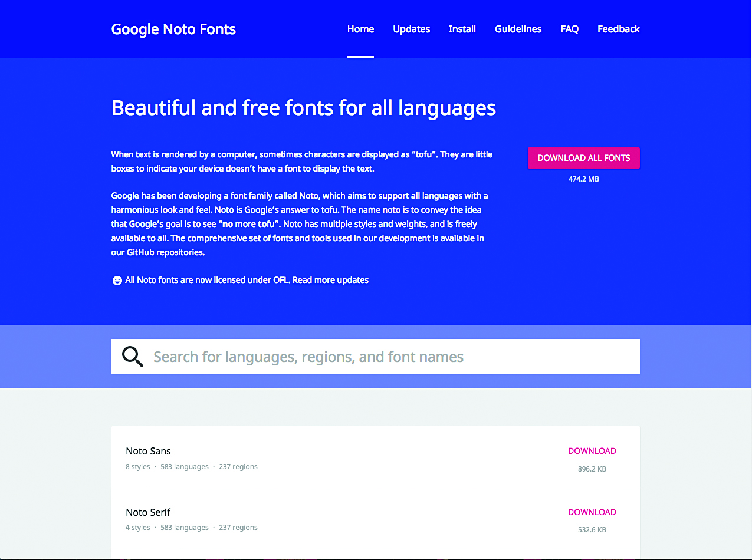Click the 4 styles label
752x560 pixels.
138,528
